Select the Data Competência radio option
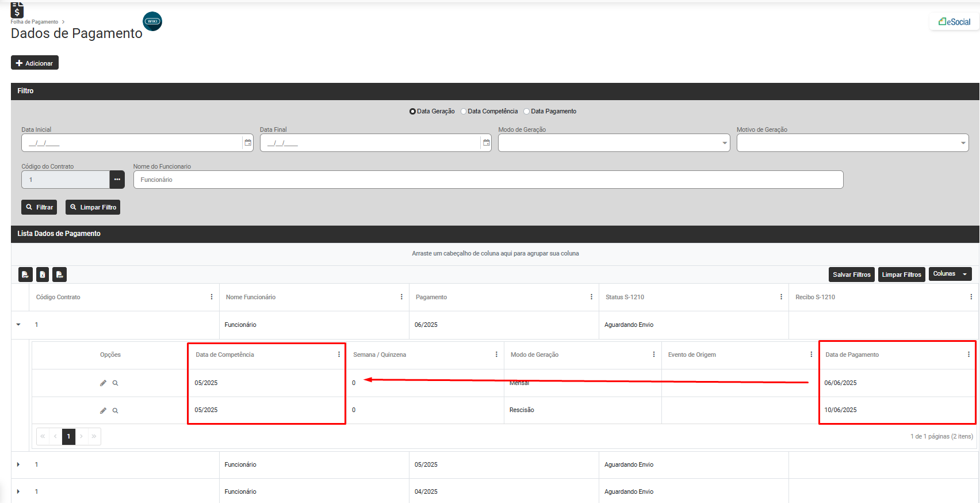This screenshot has width=980, height=503. click(464, 112)
